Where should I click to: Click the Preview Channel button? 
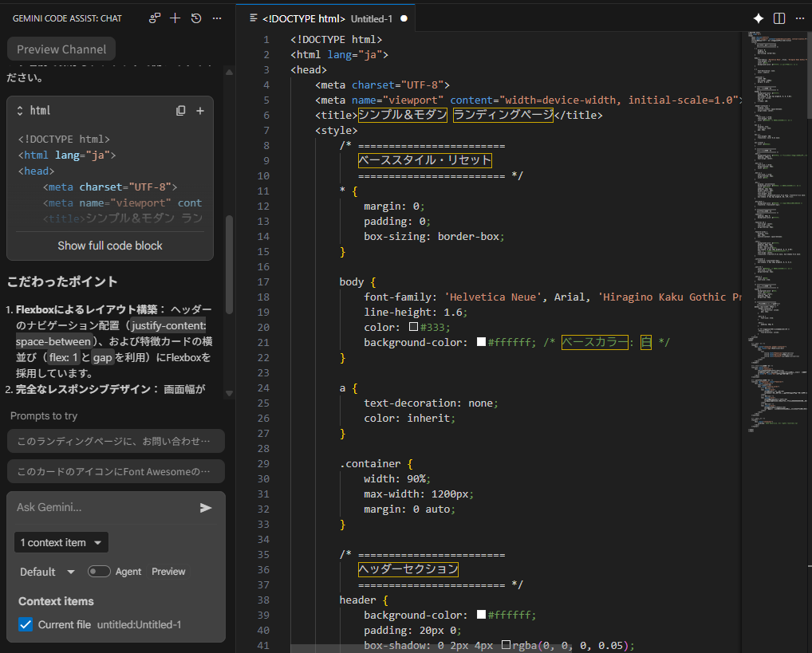(61, 49)
